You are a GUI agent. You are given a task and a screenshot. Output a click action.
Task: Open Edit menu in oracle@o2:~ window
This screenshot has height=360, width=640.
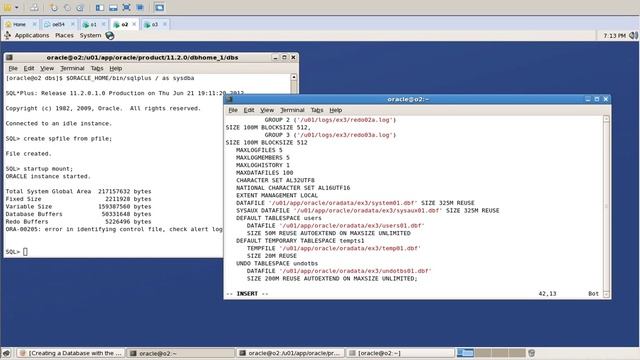249,110
